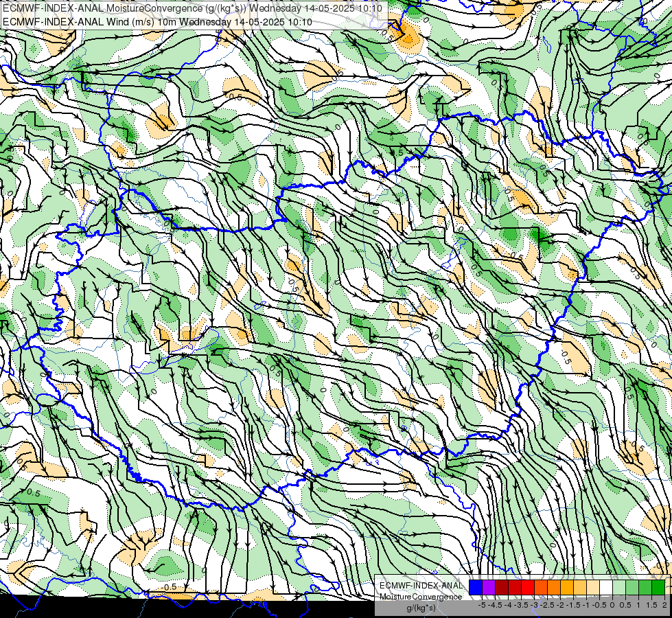This screenshot has height=618, width=672.
Task: Click legend scale value -2.5
Action: [547, 605]
